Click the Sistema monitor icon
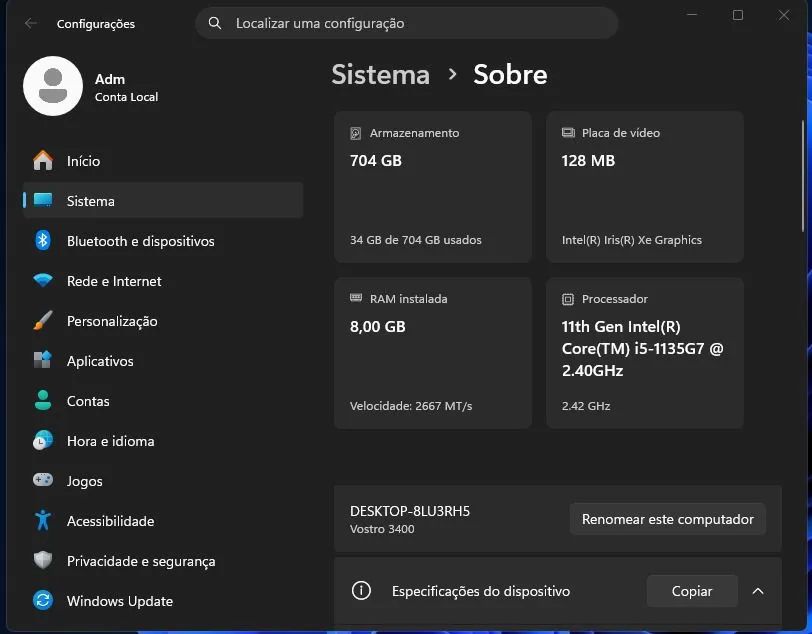Screen dimensions: 812x634 point(43,200)
